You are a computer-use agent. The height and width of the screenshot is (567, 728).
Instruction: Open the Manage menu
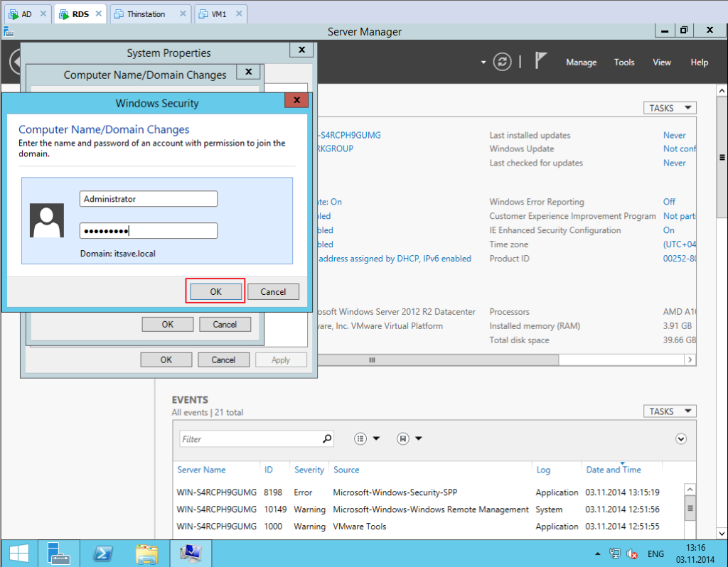tap(581, 63)
